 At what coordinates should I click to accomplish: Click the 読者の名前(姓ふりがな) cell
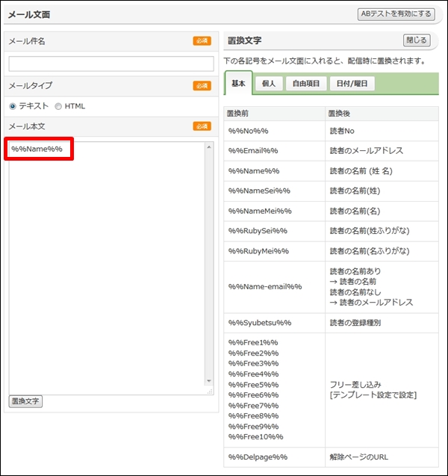[x=382, y=231]
